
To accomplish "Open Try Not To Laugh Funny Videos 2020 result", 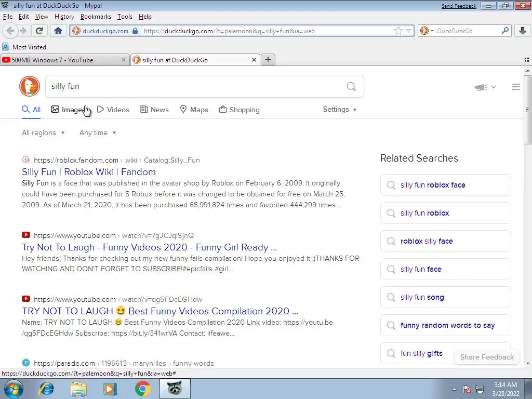I will (x=149, y=247).
